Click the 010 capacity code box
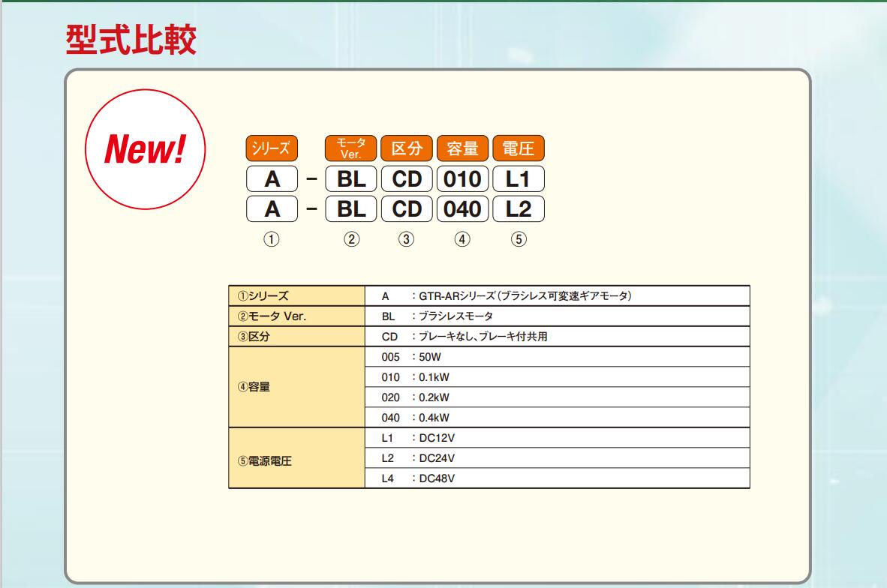 tap(462, 180)
